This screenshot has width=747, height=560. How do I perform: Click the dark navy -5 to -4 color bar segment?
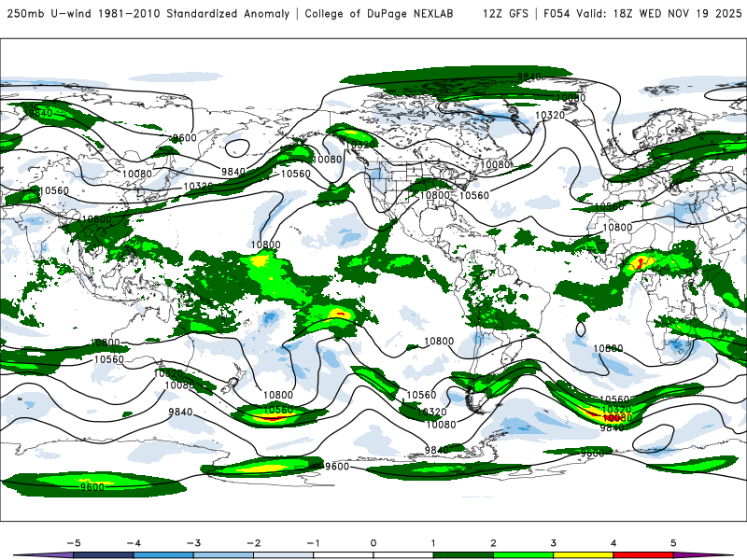tap(104, 555)
